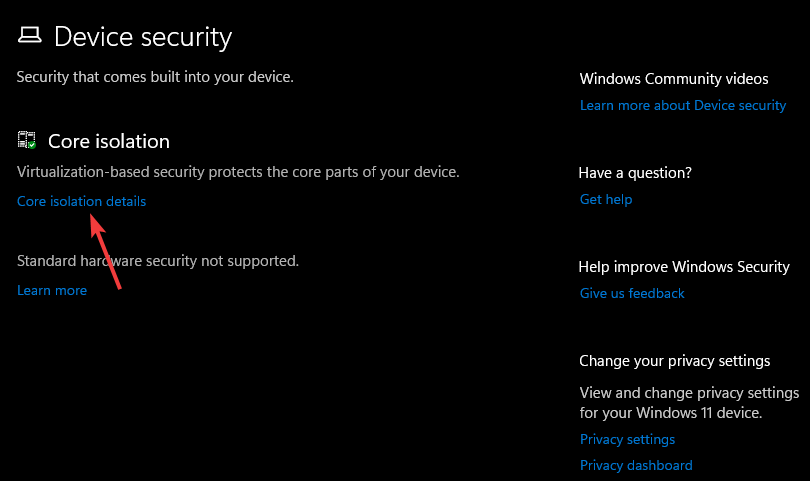
Task: Click the 'View and change privacy settings' description
Action: (x=689, y=402)
